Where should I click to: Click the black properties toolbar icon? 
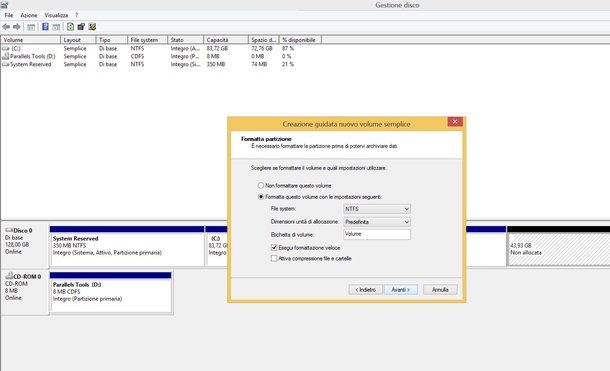pyautogui.click(x=81, y=26)
